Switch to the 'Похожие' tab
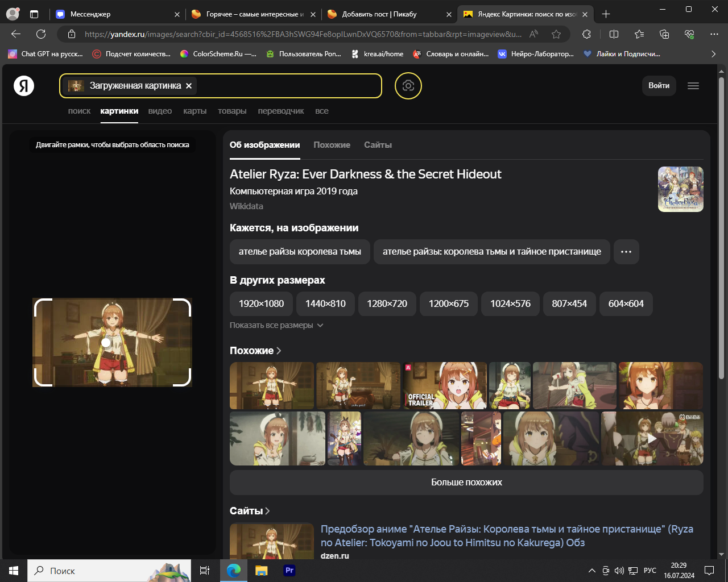Screen dimensions: 728x582 click(332, 145)
